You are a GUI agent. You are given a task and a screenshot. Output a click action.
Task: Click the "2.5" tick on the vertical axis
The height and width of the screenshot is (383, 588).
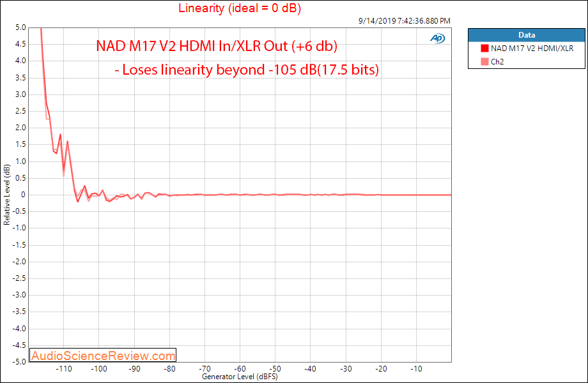pos(20,111)
